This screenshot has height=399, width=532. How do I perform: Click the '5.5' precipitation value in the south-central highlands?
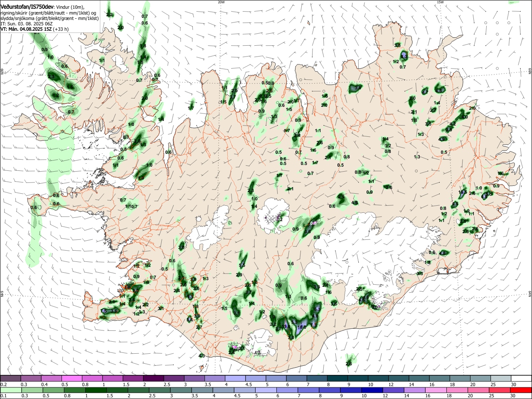(242, 265)
